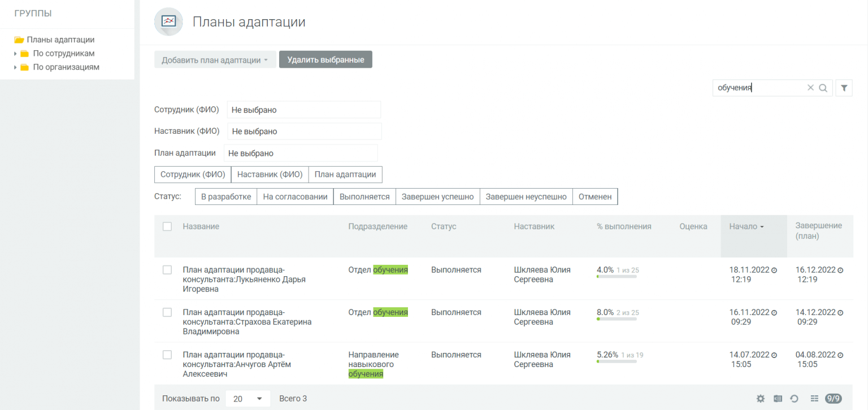This screenshot has width=868, height=410.
Task: Click the Планы адаптации header chart icon
Action: coord(168,22)
